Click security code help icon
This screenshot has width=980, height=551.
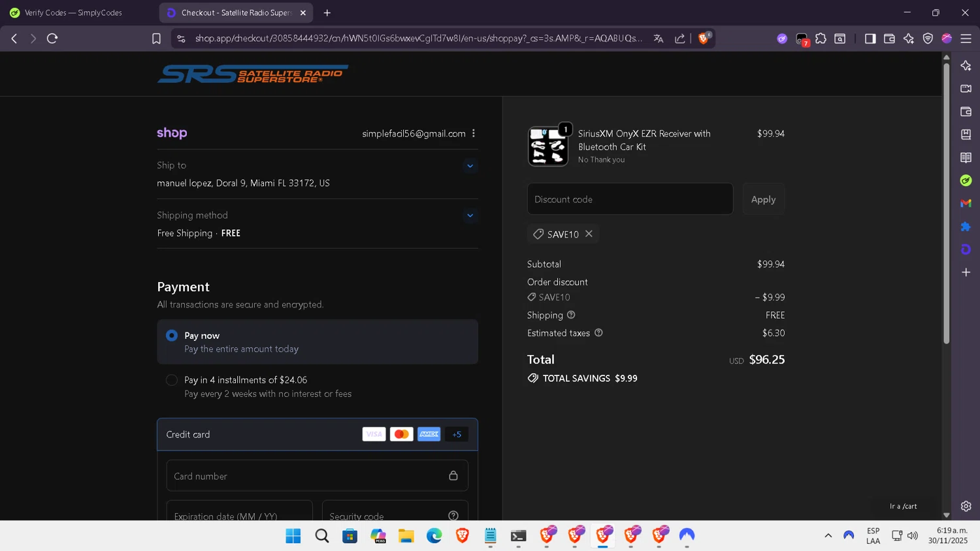(453, 516)
